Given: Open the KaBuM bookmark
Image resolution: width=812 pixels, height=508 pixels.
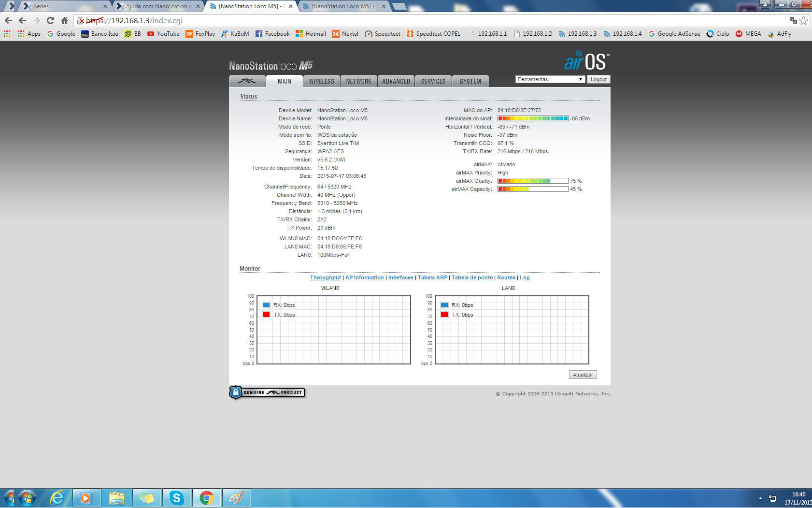Looking at the screenshot, I should [x=235, y=34].
